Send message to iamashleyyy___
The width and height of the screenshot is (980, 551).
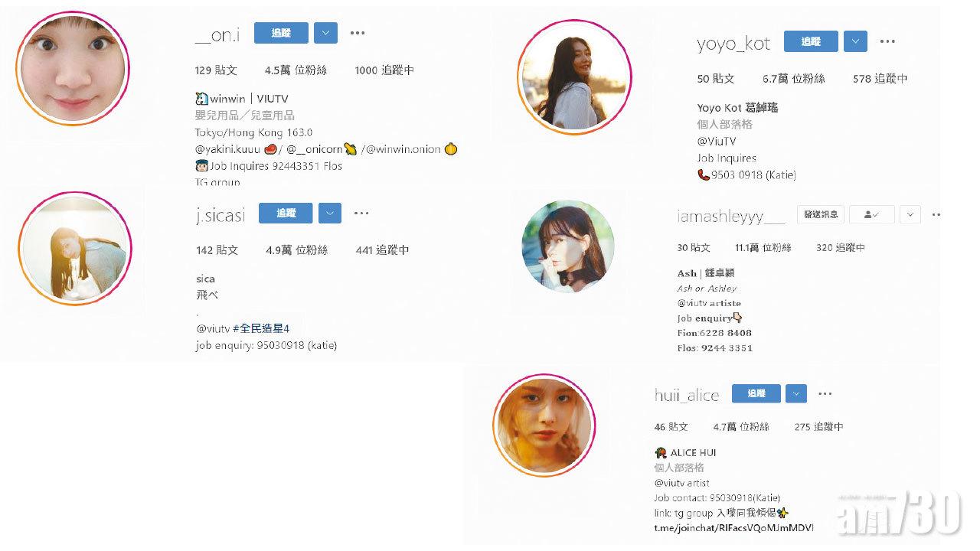[x=821, y=215]
